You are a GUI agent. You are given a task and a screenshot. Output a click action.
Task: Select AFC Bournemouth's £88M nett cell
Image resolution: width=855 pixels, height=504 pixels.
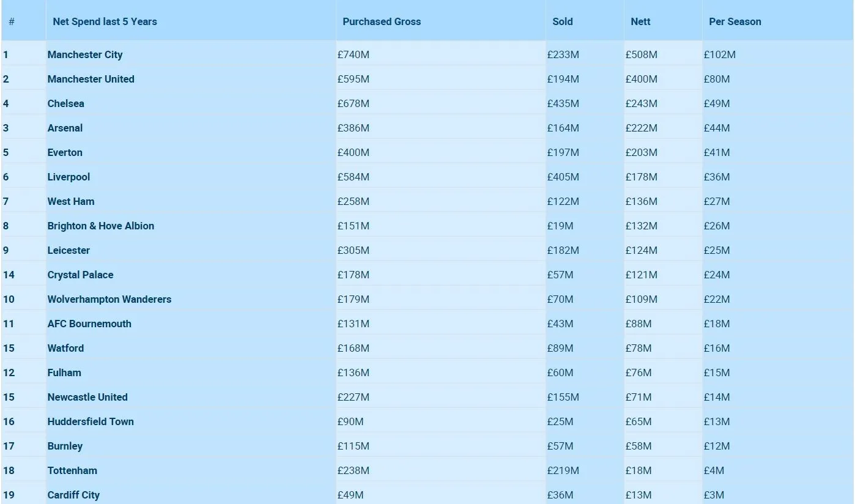pyautogui.click(x=638, y=324)
